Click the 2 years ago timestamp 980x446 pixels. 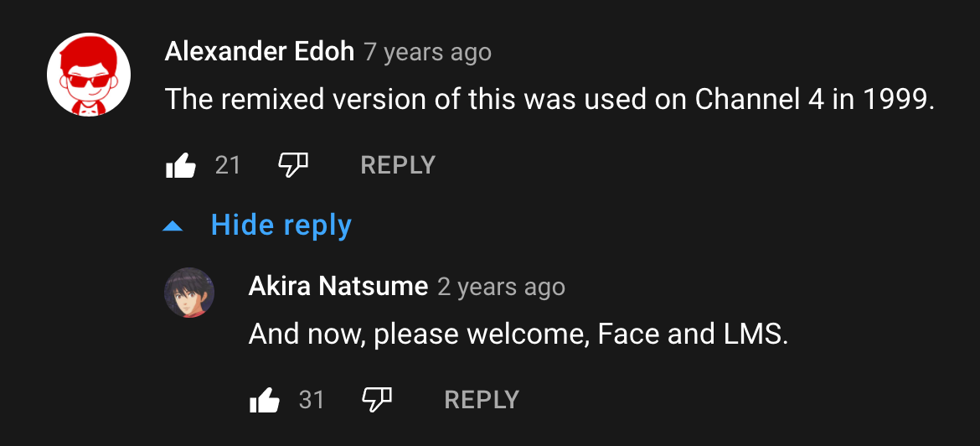click(x=501, y=288)
